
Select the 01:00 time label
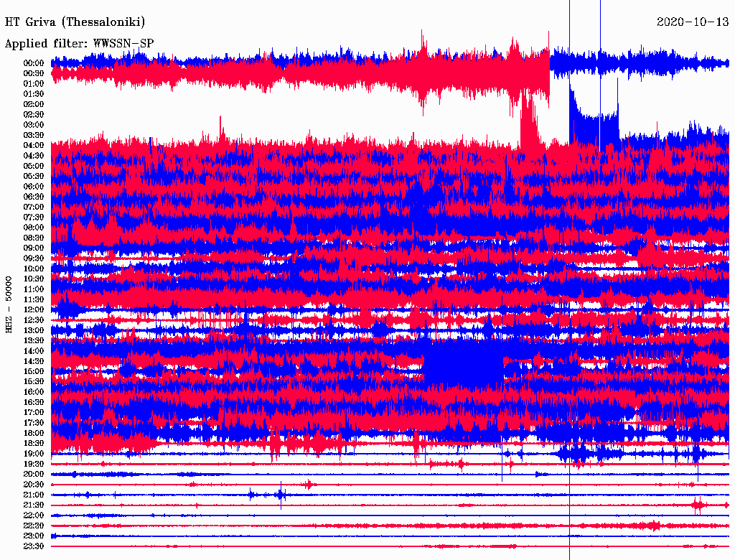coord(34,84)
